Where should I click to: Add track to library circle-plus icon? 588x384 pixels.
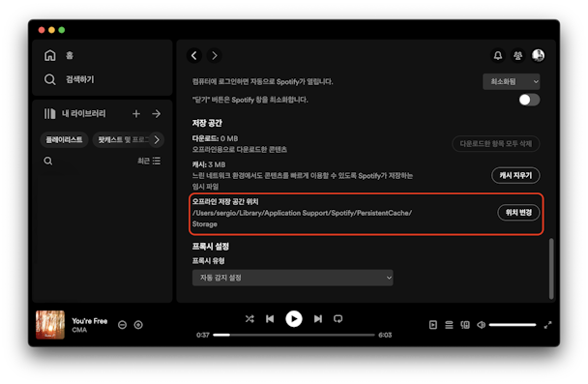coord(138,325)
